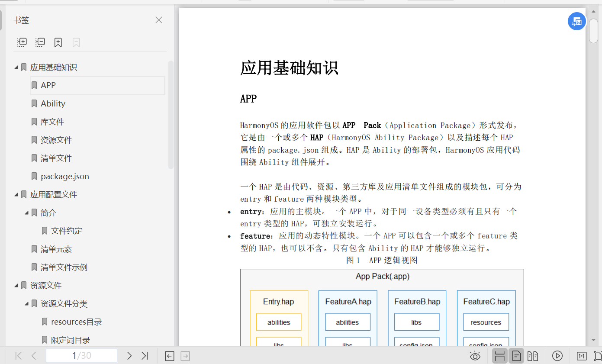Click the FeatureB.hap label in diagram
The image size is (602, 364).
tap(417, 302)
